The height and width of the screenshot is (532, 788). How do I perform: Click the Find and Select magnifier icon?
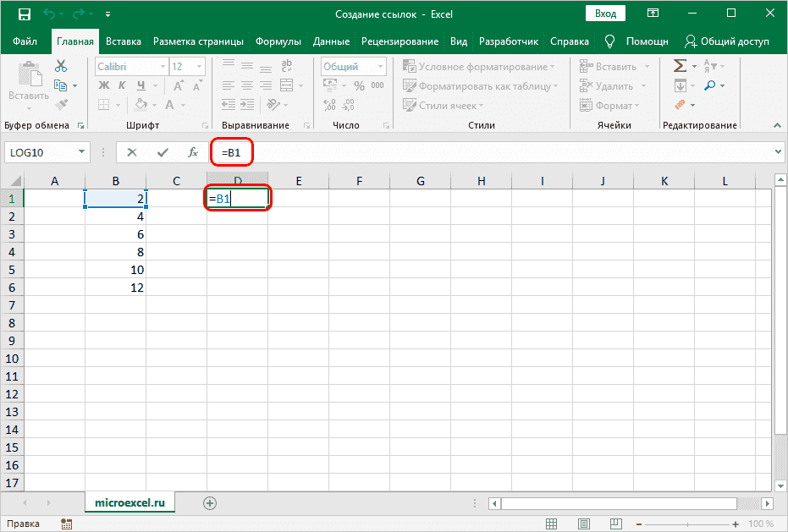709,85
